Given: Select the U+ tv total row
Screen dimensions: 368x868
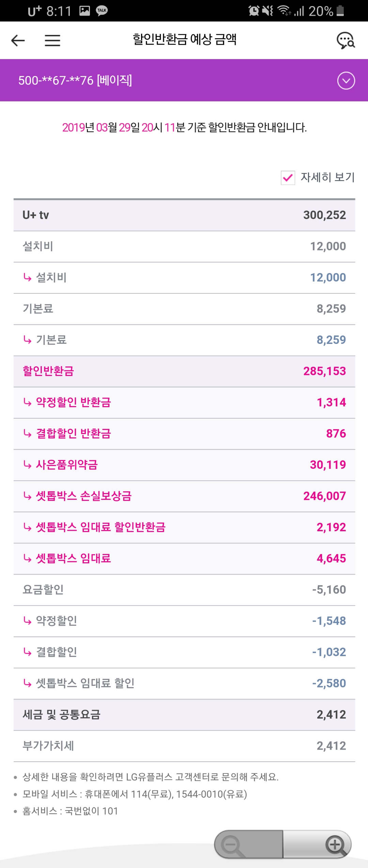Looking at the screenshot, I should [x=184, y=215].
